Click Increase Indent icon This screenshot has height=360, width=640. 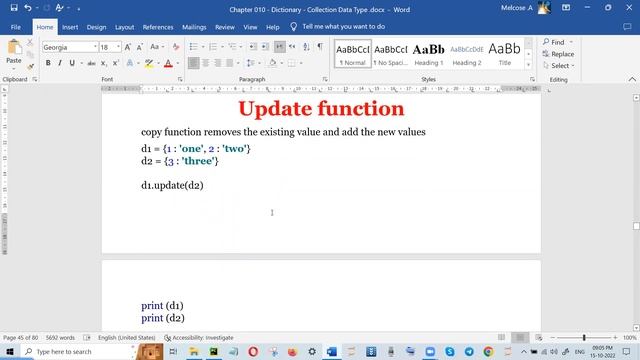(x=265, y=47)
